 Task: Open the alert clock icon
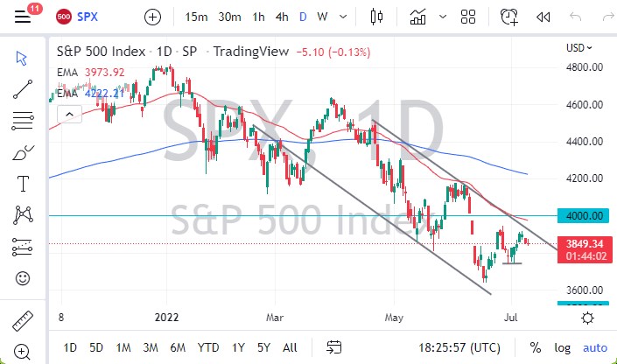[508, 17]
